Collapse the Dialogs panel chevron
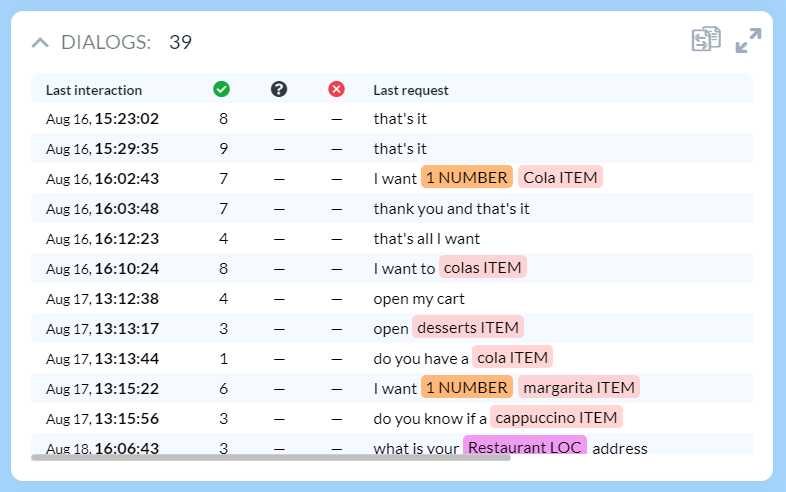Screen dimensions: 786x492 coord(40,42)
